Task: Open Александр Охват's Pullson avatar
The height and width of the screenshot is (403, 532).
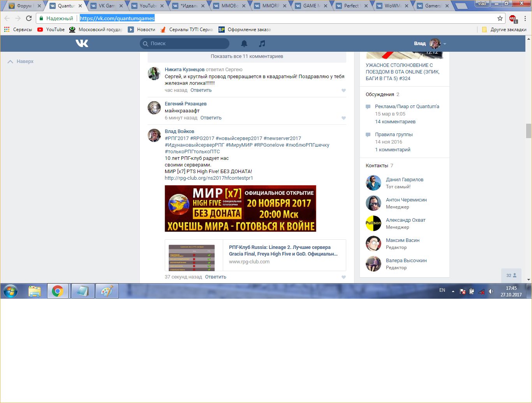Action: (373, 223)
